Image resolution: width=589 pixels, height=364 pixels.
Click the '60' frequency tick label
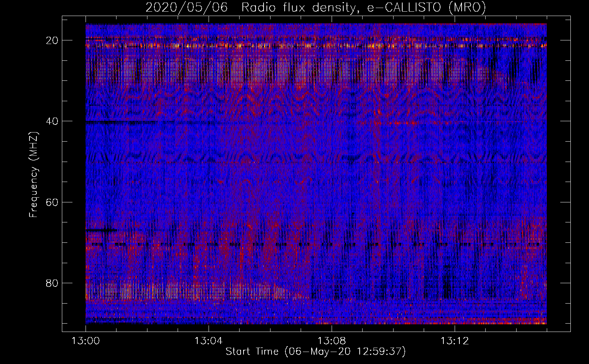(52, 202)
